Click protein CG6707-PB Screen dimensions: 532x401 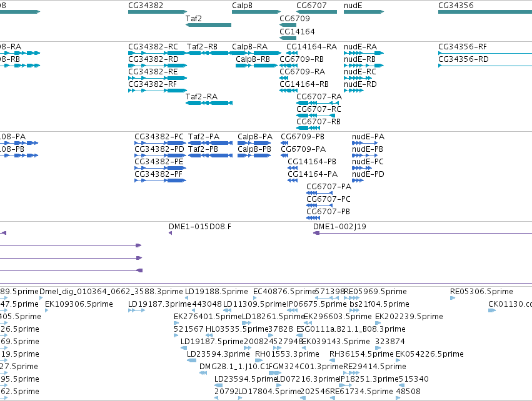point(328,212)
